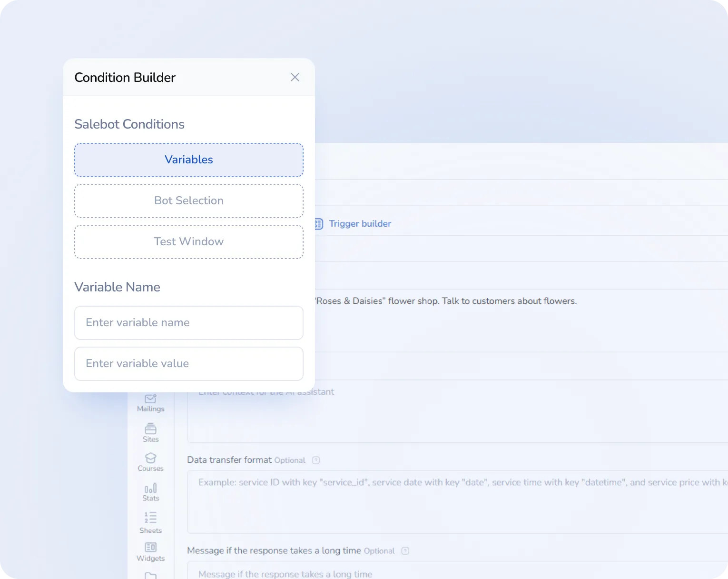728x579 pixels.
Task: Select the Test Window condition
Action: coord(189,242)
